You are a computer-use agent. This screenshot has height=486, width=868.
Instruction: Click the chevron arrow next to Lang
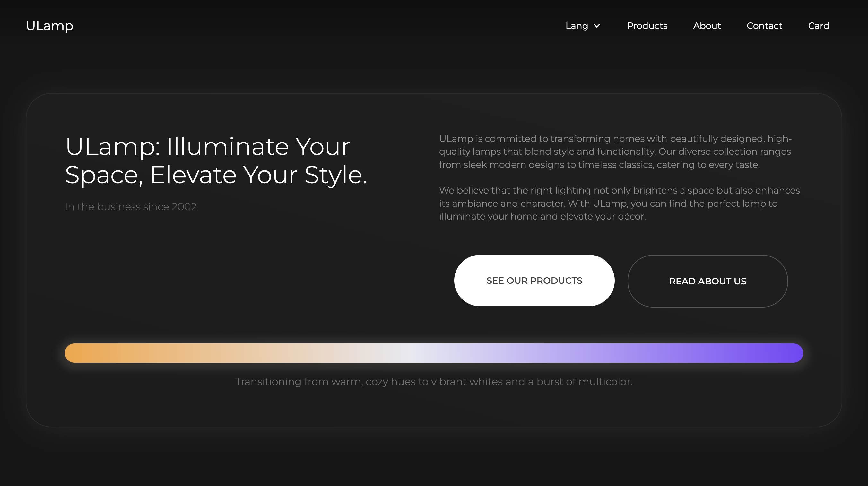tap(597, 26)
